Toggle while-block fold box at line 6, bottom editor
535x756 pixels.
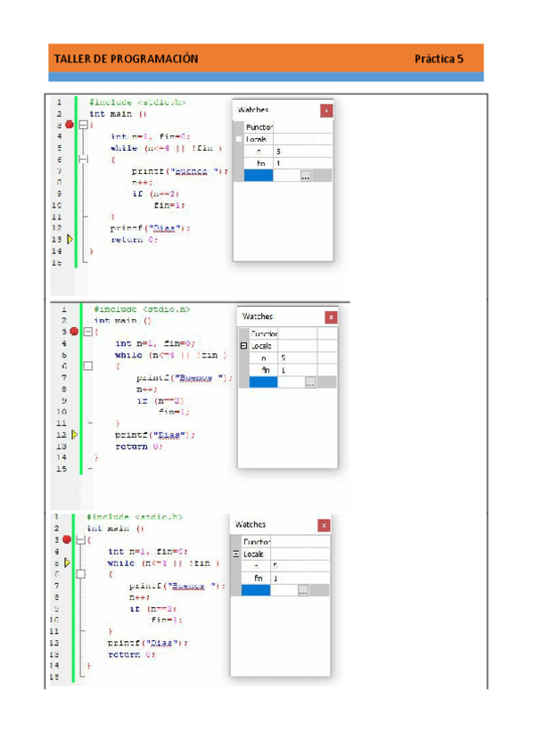point(80,574)
